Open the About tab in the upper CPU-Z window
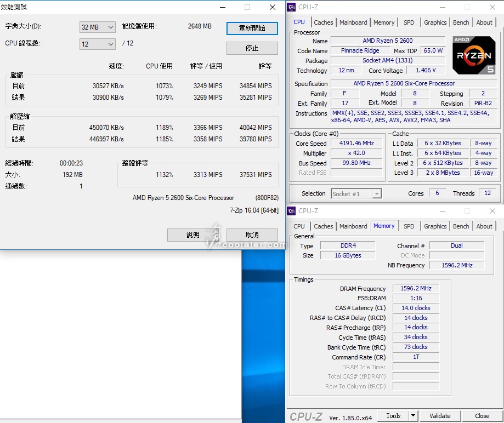The width and height of the screenshot is (504, 423). point(484,22)
